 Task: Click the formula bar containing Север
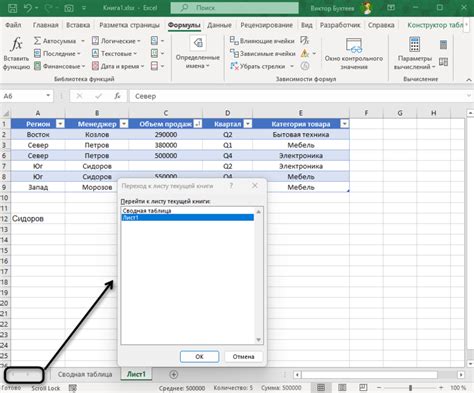297,96
